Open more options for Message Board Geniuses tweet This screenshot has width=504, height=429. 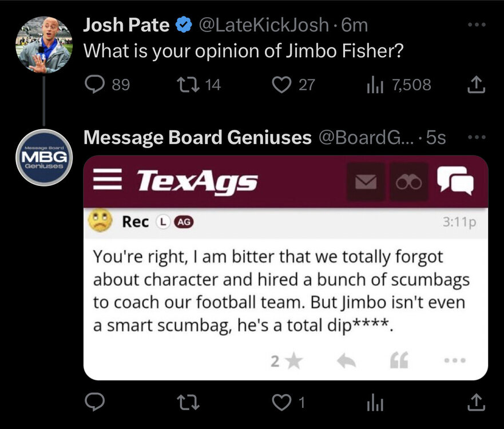(x=476, y=137)
